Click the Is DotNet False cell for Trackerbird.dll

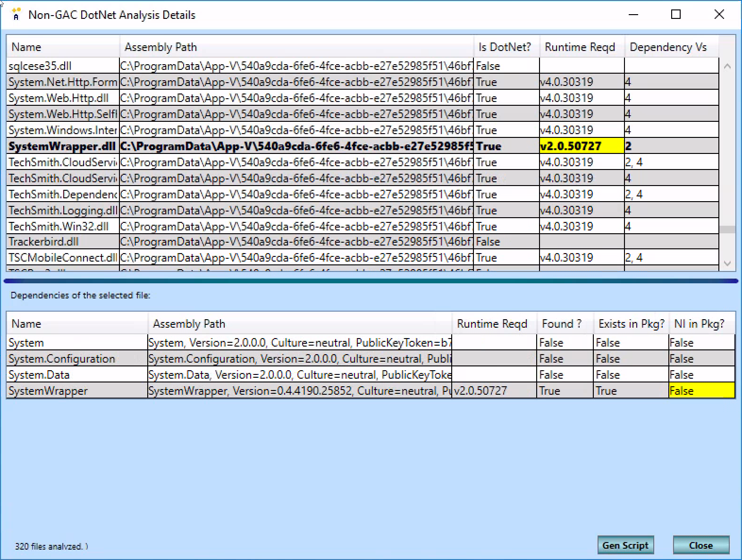coord(506,242)
